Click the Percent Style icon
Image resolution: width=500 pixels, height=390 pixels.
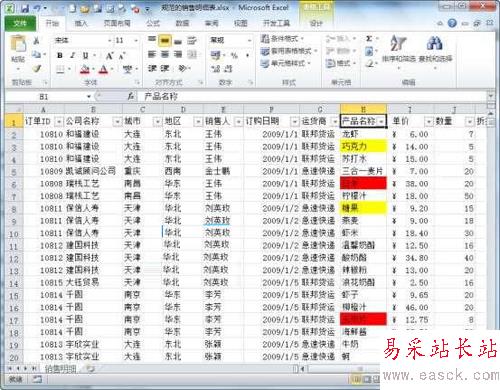(234, 55)
